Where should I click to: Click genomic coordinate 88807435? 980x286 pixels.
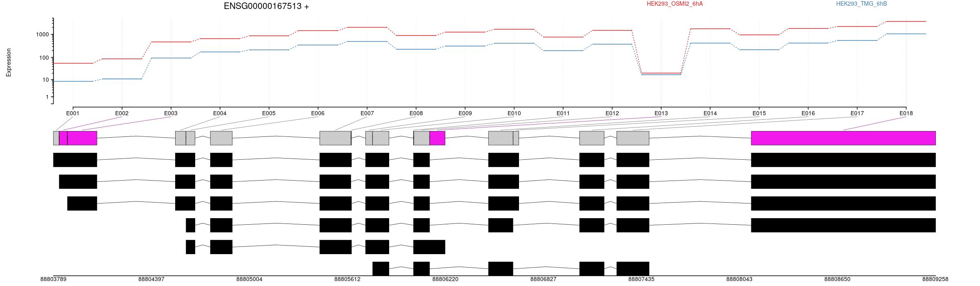(641, 279)
